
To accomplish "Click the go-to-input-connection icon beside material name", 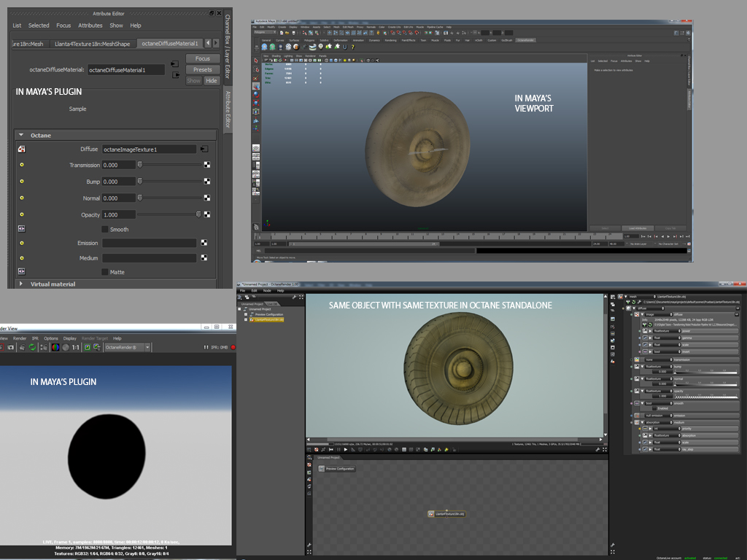I will (x=175, y=64).
